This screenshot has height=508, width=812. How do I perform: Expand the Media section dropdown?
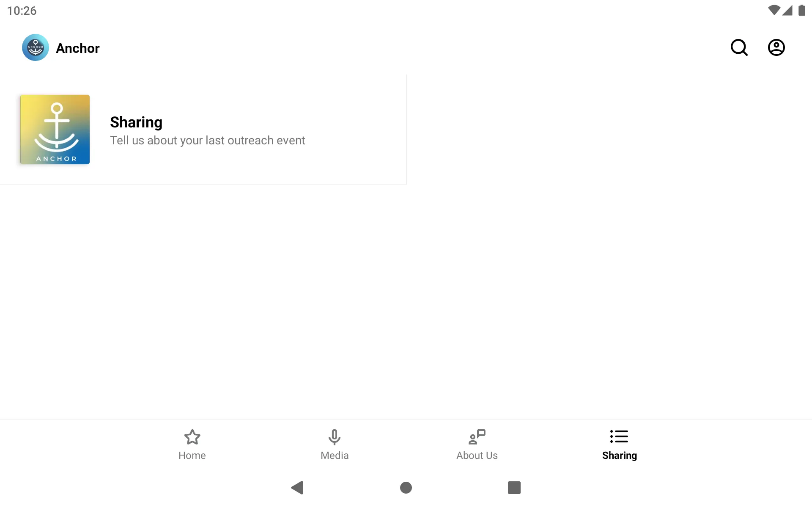coord(335,444)
